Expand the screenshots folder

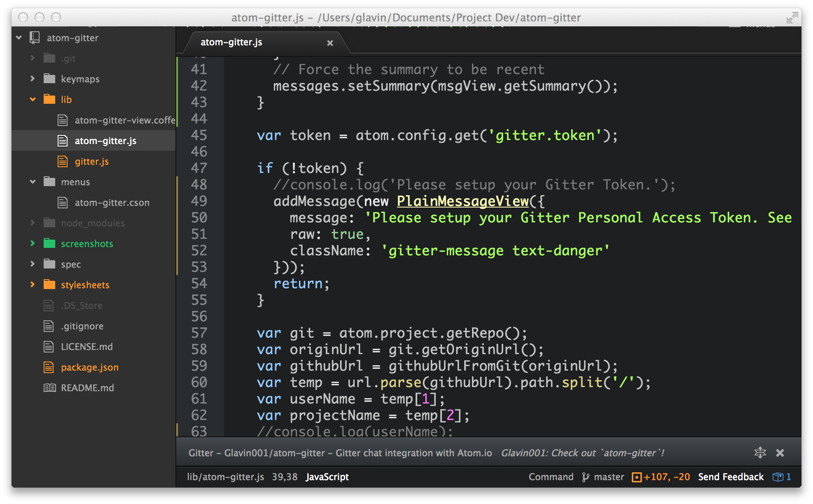(33, 244)
